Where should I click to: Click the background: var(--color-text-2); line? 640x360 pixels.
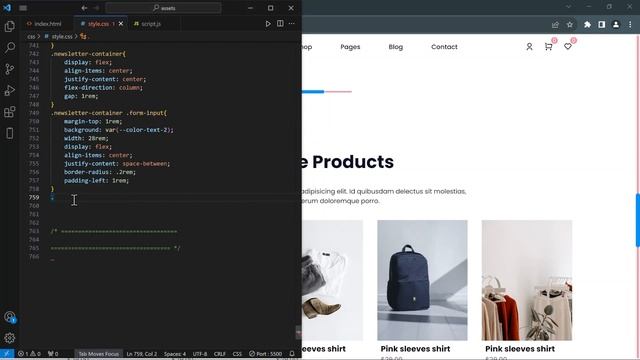tap(119, 130)
